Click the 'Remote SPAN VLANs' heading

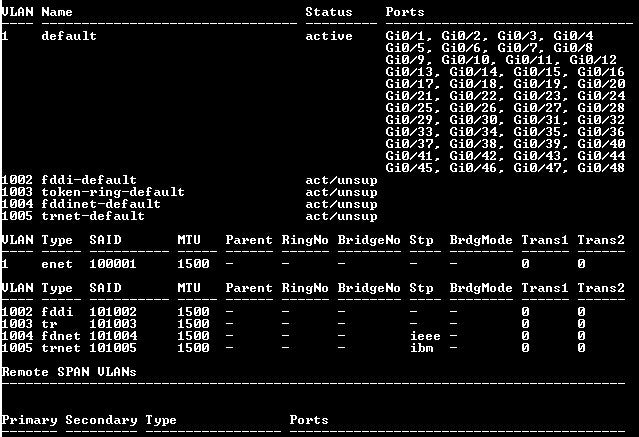pos(69,372)
